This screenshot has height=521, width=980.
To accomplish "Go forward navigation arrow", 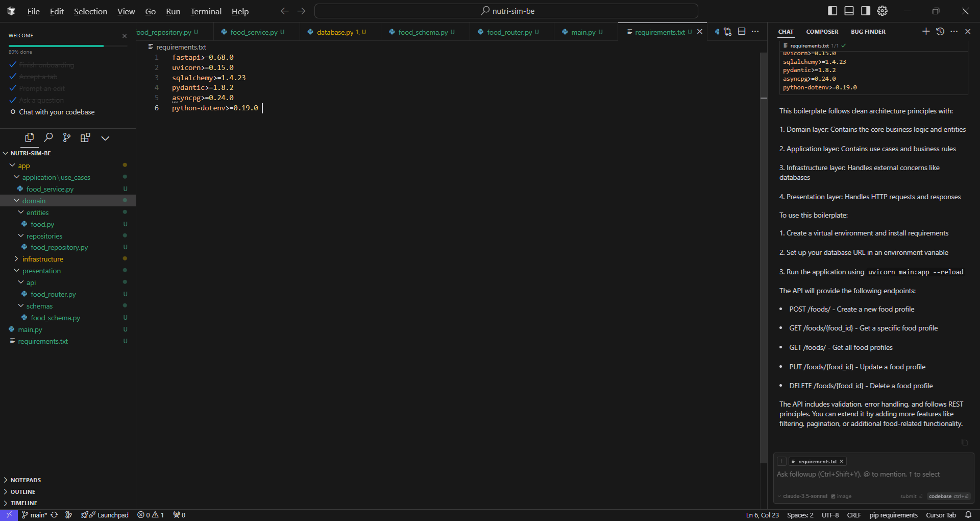I will click(302, 11).
